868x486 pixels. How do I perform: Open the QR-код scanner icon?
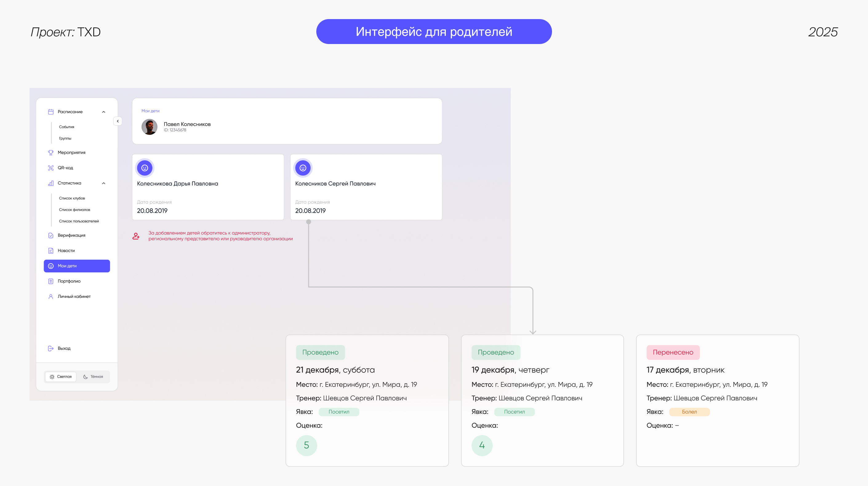(50, 167)
